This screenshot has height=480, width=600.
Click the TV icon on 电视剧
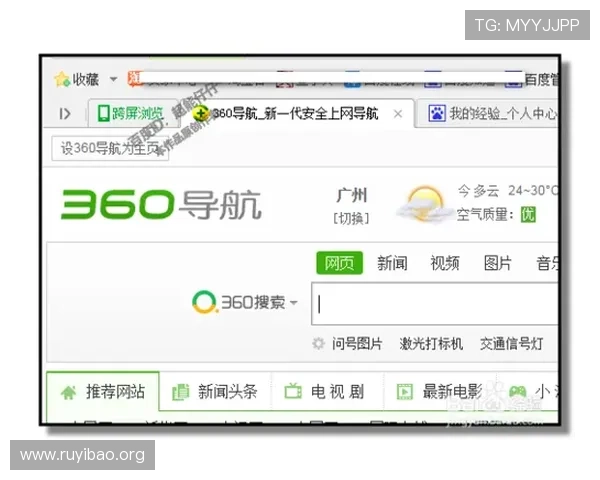[x=293, y=391]
